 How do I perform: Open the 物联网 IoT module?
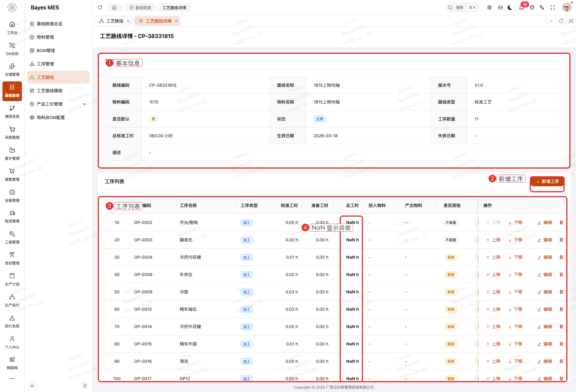(x=12, y=363)
